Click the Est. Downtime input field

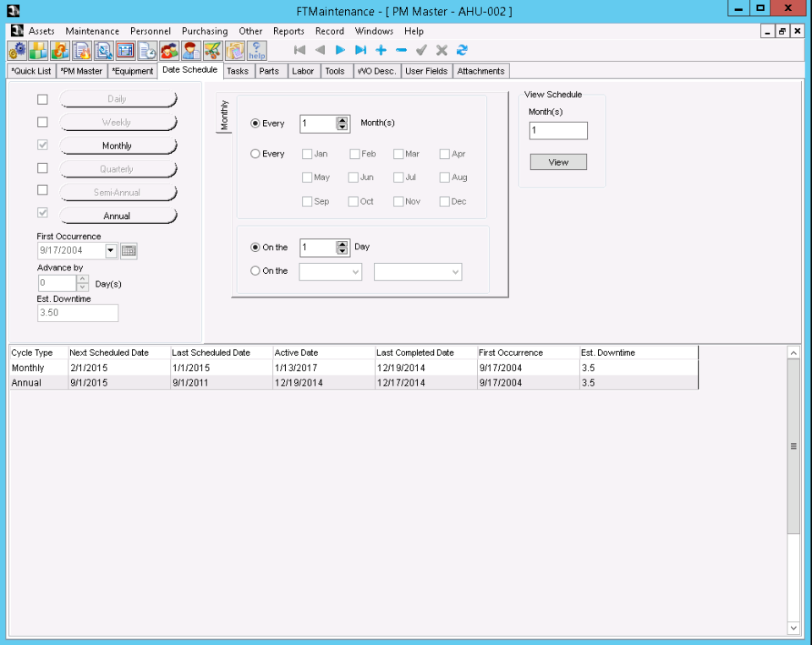(78, 313)
